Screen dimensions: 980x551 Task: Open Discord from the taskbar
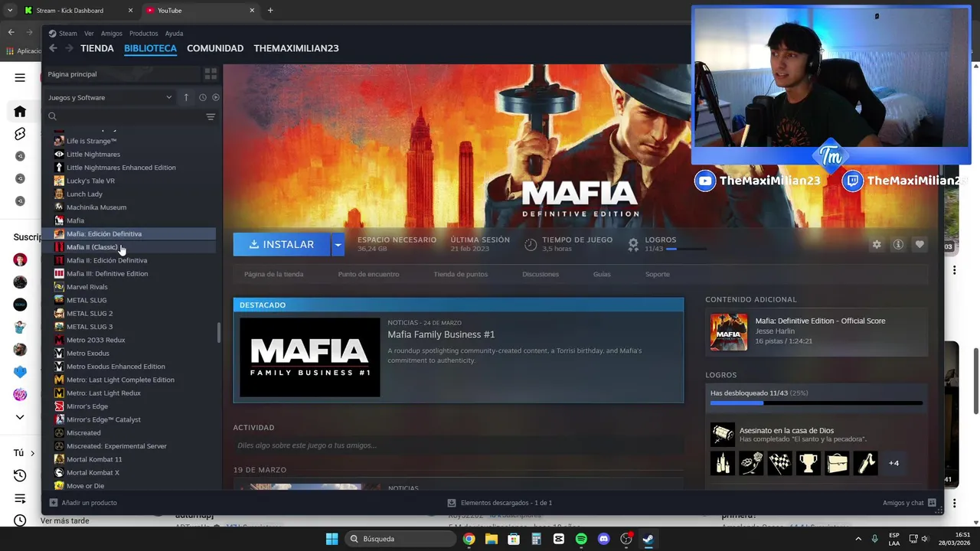pos(603,539)
